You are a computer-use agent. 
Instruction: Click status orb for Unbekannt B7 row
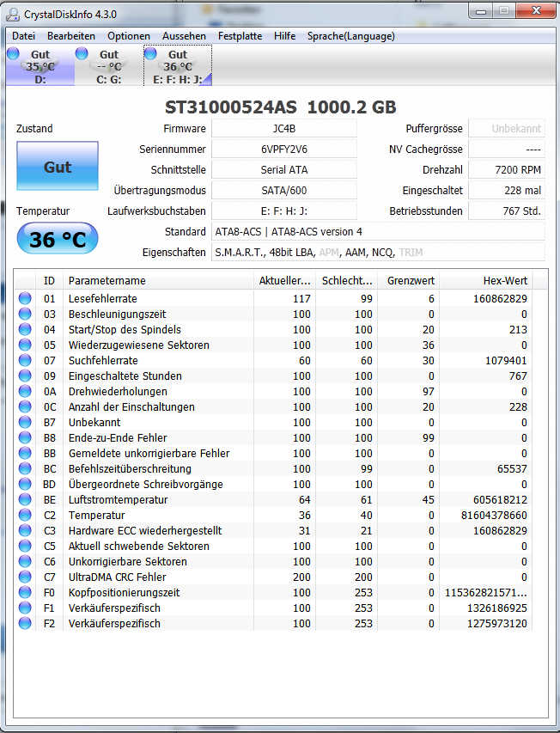point(25,422)
